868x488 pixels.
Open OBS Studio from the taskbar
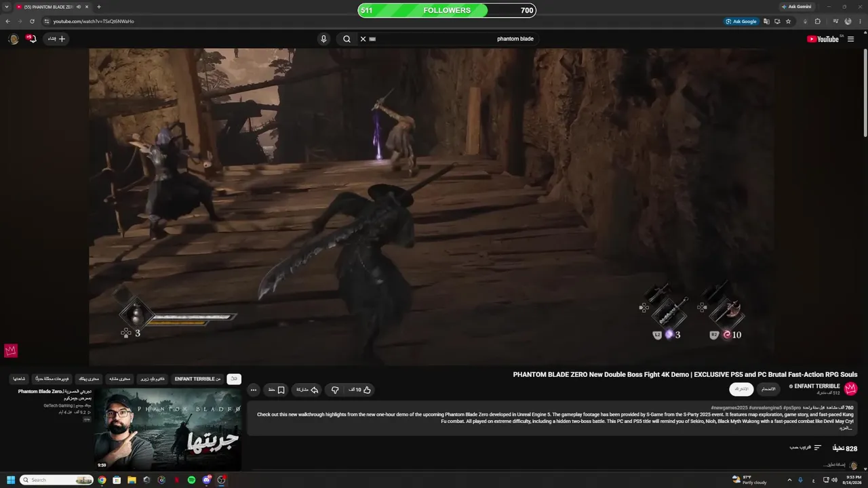221,480
